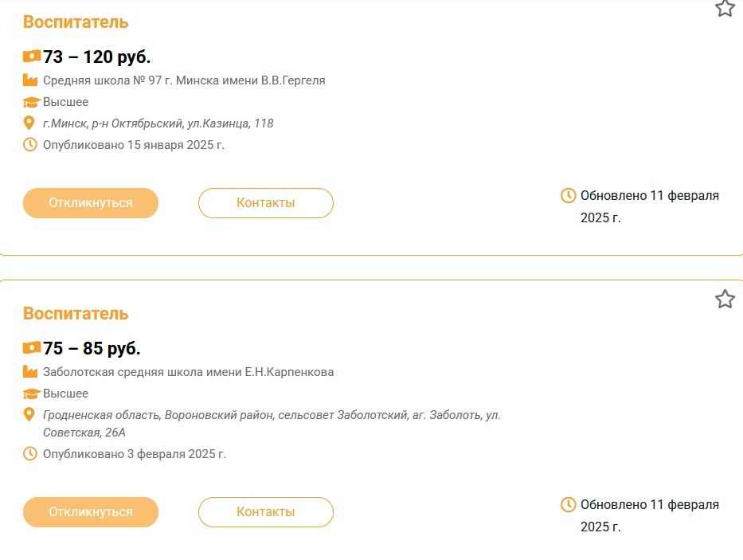Click graduation cap icon in first listing

pyautogui.click(x=31, y=102)
